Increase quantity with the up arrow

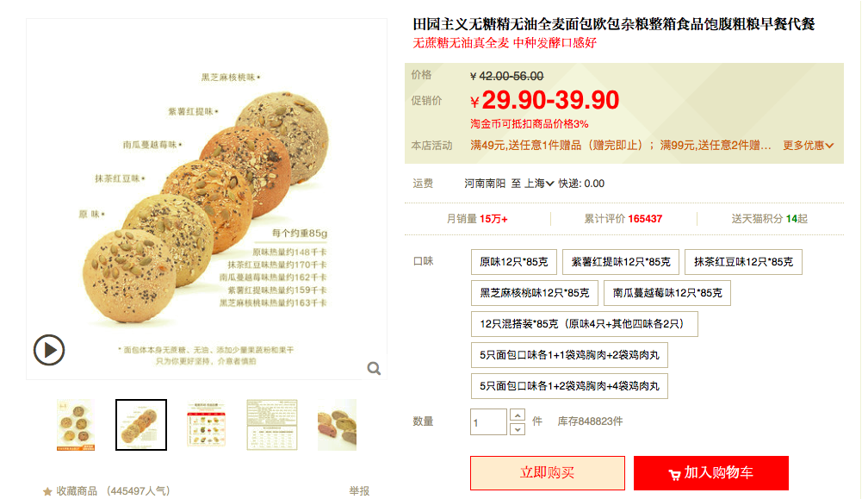517,415
